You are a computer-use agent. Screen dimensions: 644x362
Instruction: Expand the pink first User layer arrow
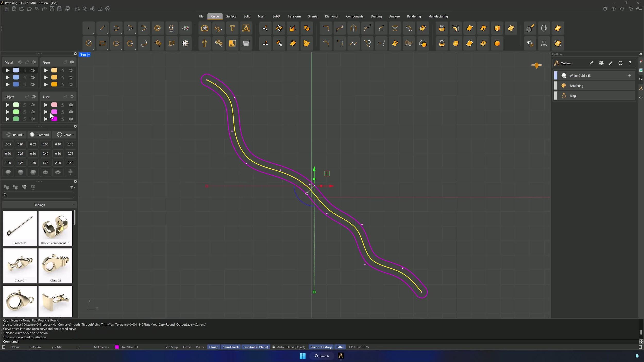[x=46, y=105]
